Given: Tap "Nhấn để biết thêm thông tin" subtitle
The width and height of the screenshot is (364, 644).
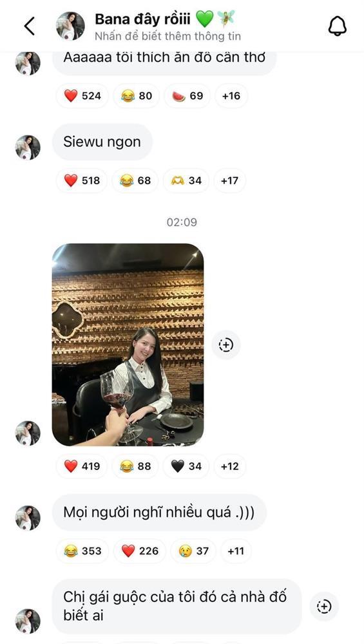Looking at the screenshot, I should (168, 36).
